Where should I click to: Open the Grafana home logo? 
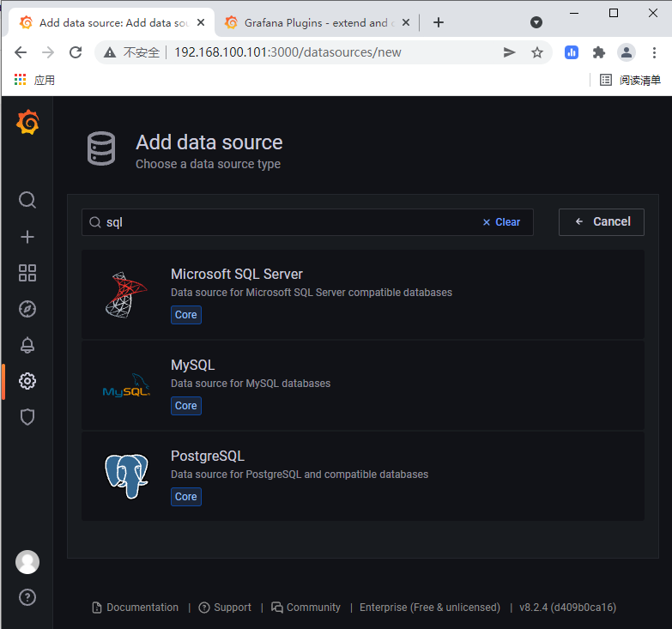[x=27, y=122]
